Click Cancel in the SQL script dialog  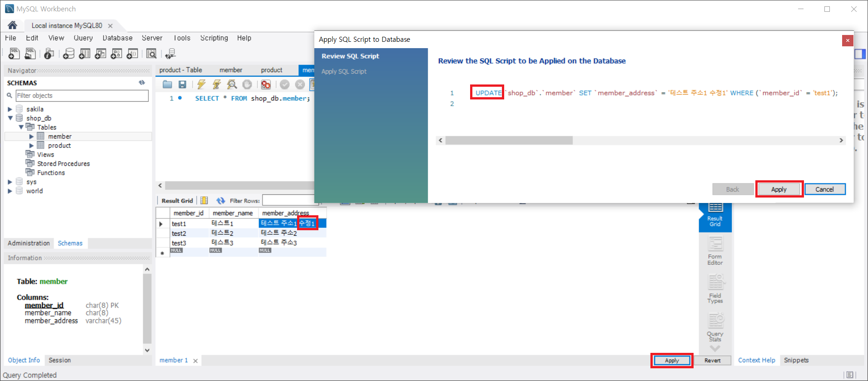[824, 189]
